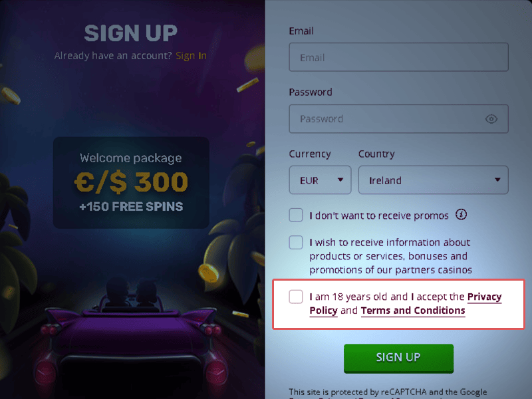Open the EUR currency dropdown
The width and height of the screenshot is (532, 399).
320,180
